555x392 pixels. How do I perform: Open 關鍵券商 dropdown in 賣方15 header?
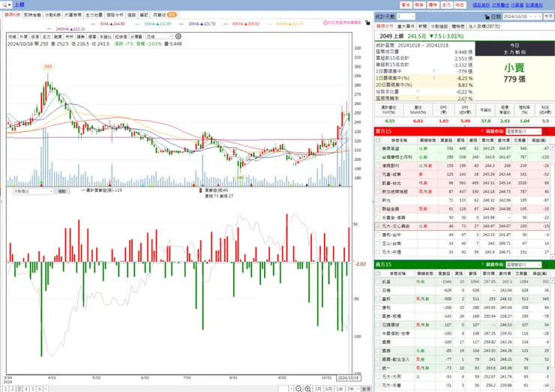pyautogui.click(x=523, y=265)
